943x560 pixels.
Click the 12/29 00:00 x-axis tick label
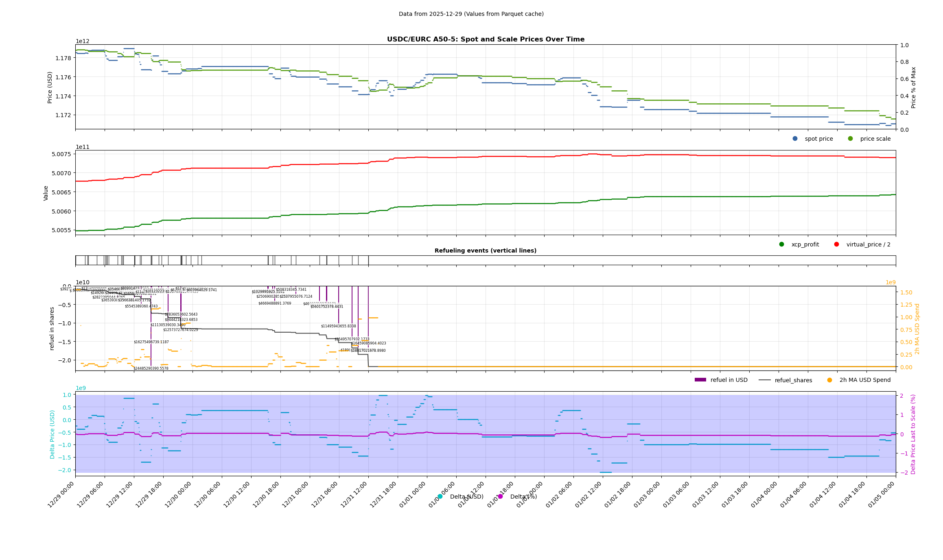(x=61, y=495)
